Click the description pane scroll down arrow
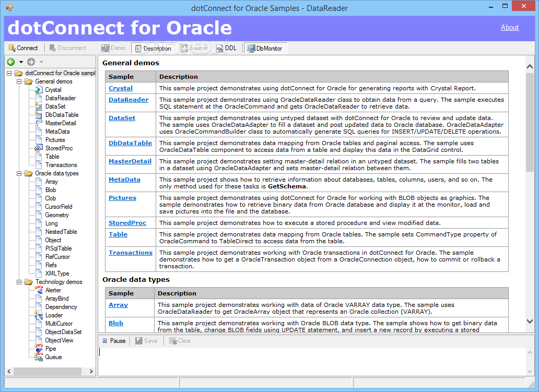This screenshot has width=539, height=392. pos(530,321)
